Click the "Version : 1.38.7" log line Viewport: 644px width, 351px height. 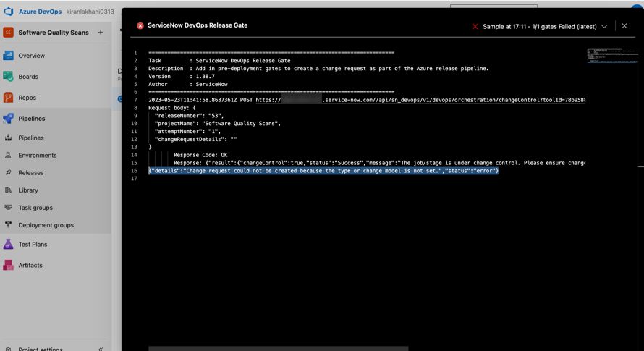[x=182, y=77]
